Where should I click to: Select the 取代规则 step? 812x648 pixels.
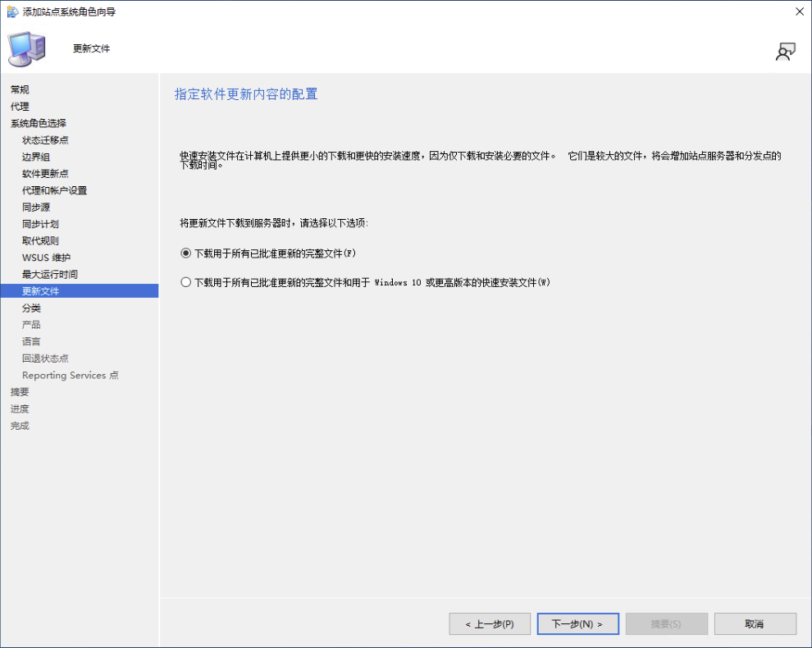pos(40,241)
